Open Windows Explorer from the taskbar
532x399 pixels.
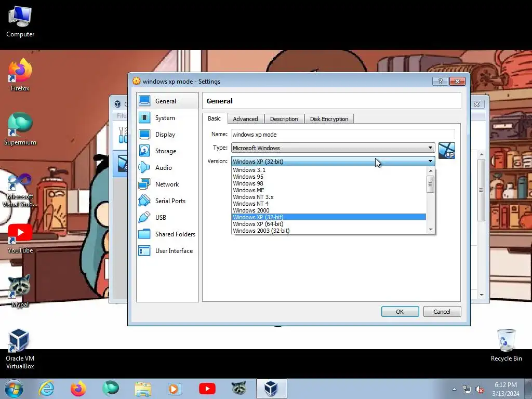click(143, 389)
